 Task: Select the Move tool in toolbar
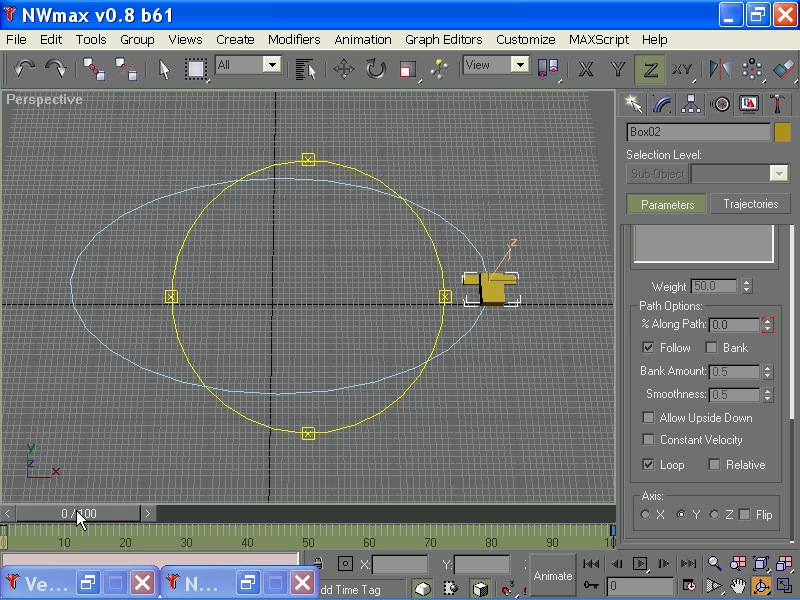pos(343,69)
